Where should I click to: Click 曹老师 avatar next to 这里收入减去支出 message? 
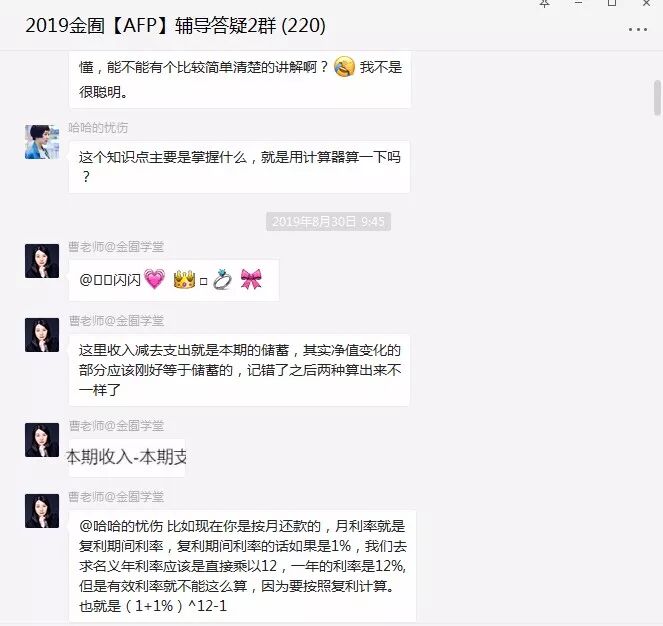pos(42,335)
